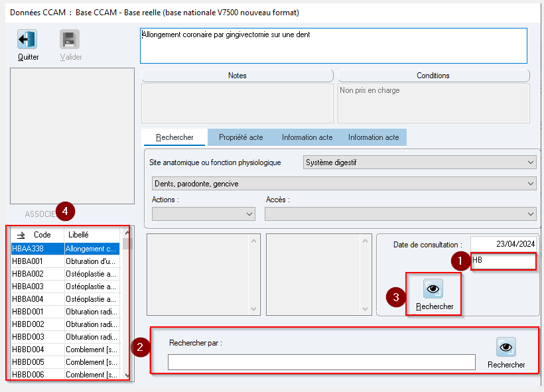The width and height of the screenshot is (544, 392).
Task: Click the "Obturation d'u..." label cell
Action: [92, 261]
